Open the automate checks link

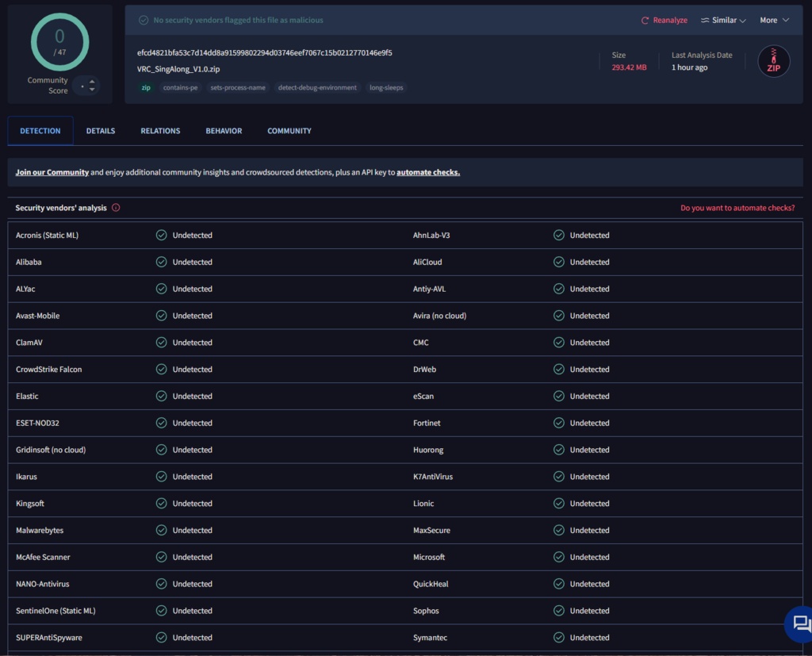click(428, 172)
